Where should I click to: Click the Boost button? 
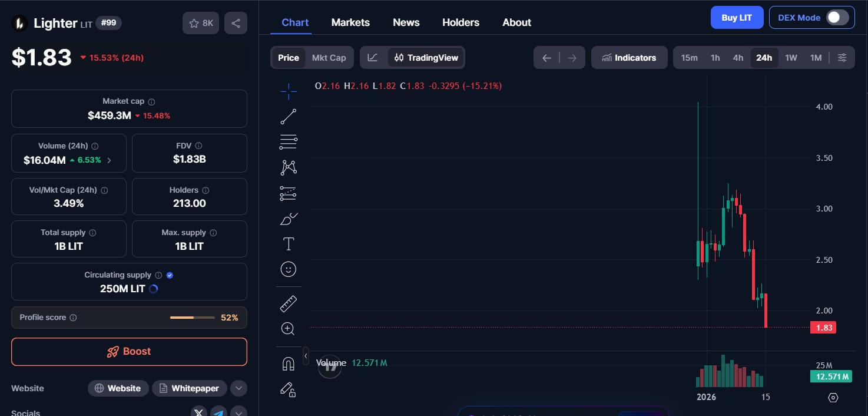129,351
